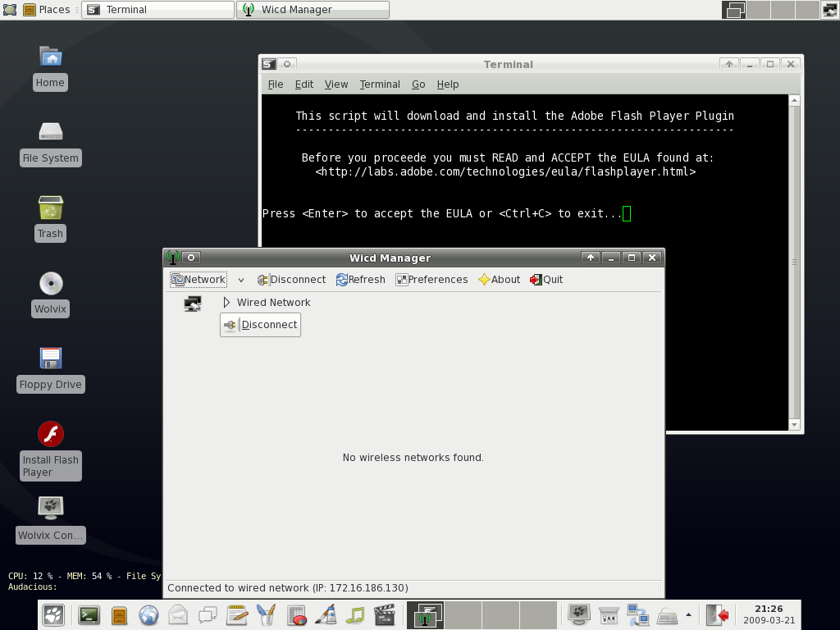Open the dropdown arrow next to Network
840x630 pixels.
click(x=241, y=281)
